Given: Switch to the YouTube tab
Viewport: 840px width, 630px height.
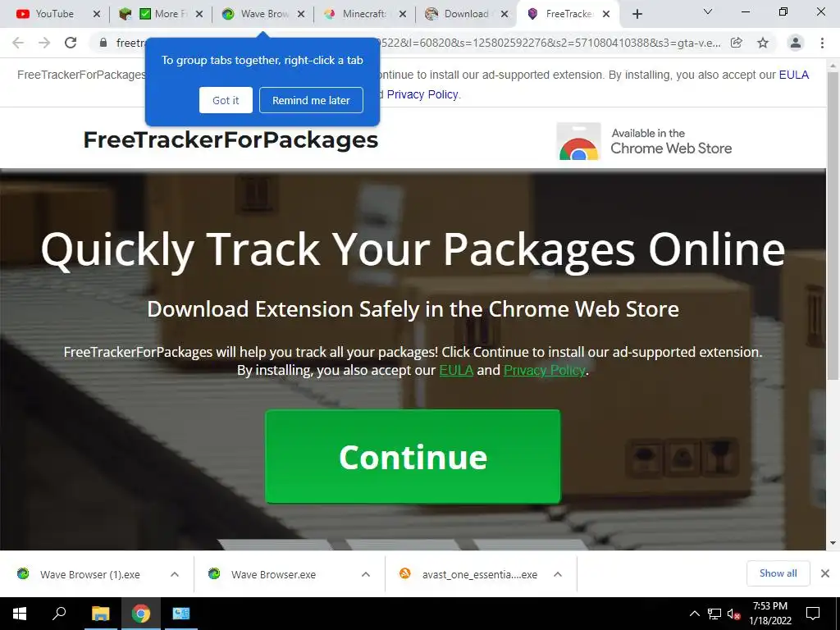Looking at the screenshot, I should pos(53,14).
